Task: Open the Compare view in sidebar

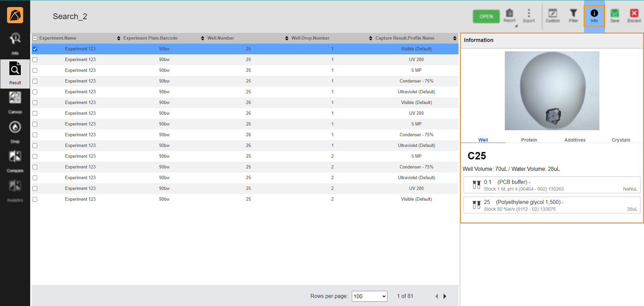Action: pos(15,161)
